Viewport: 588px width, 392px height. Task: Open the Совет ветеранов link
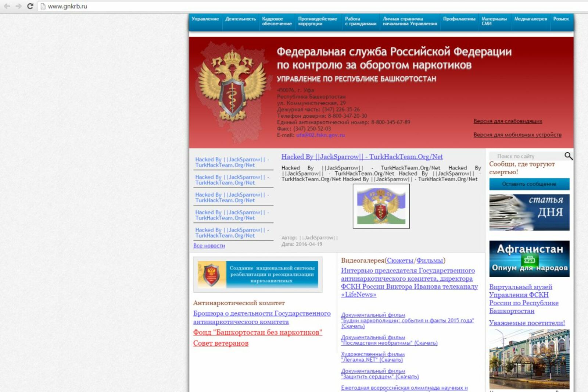click(x=221, y=343)
